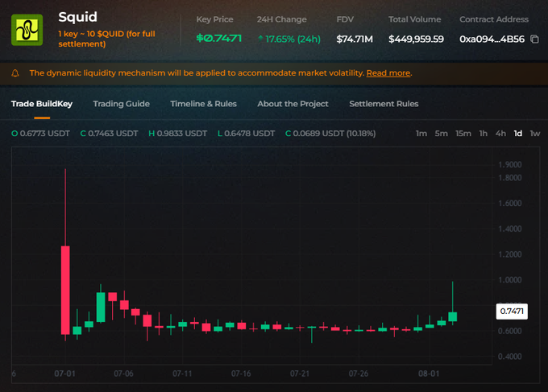Click the green up arrow beside 24H change

pos(260,39)
